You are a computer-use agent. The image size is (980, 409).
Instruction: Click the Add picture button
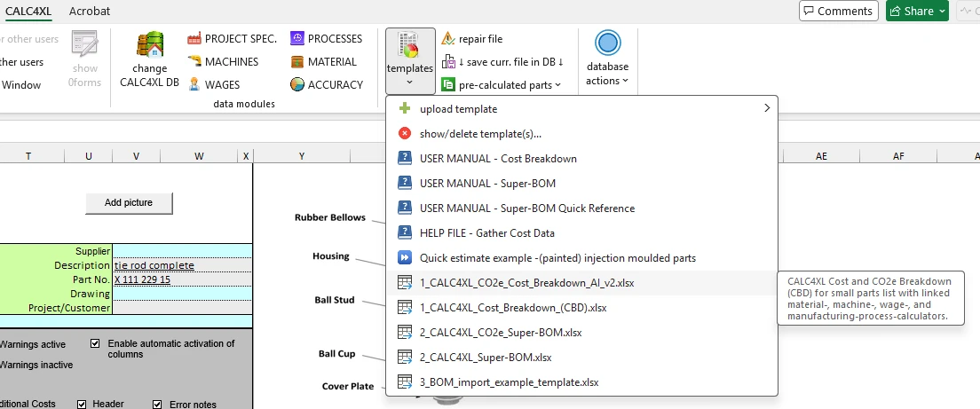coord(129,203)
